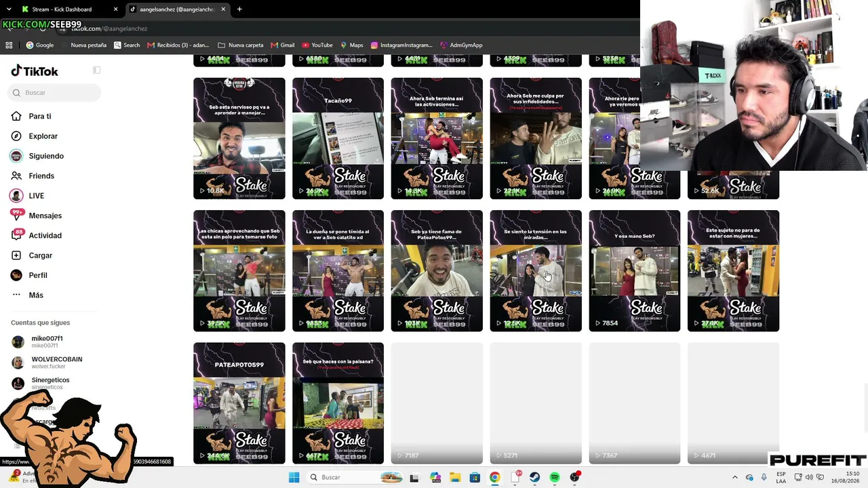Open the Search bookmark
Viewport: 868px width, 488px height.
(127, 45)
